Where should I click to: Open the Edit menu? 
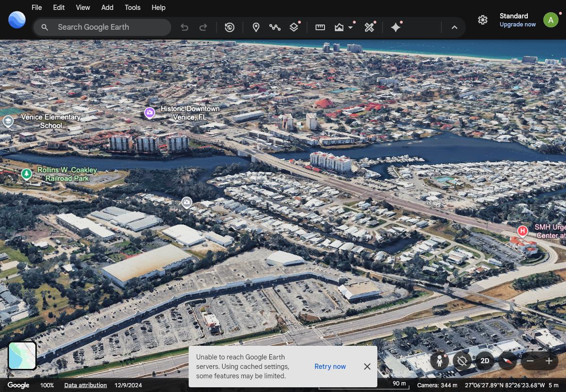point(59,8)
